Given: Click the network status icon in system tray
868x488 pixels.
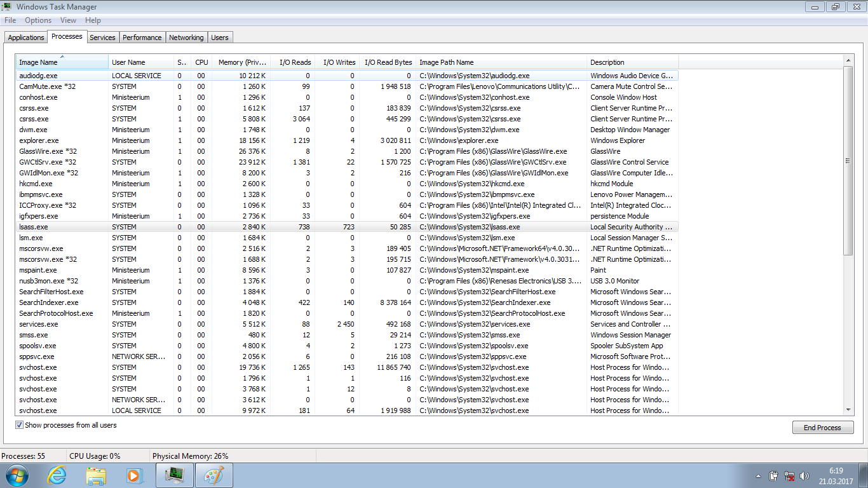Looking at the screenshot, I should click(789, 475).
